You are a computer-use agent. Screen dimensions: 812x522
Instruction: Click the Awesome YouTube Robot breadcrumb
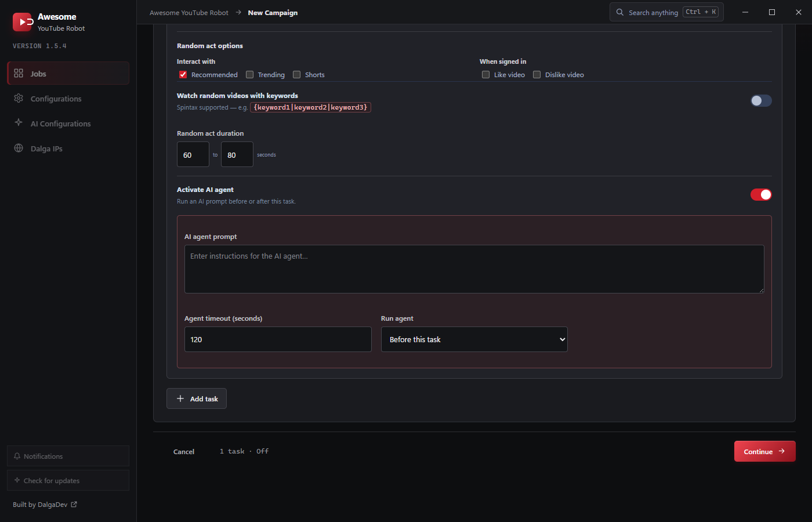[189, 13]
